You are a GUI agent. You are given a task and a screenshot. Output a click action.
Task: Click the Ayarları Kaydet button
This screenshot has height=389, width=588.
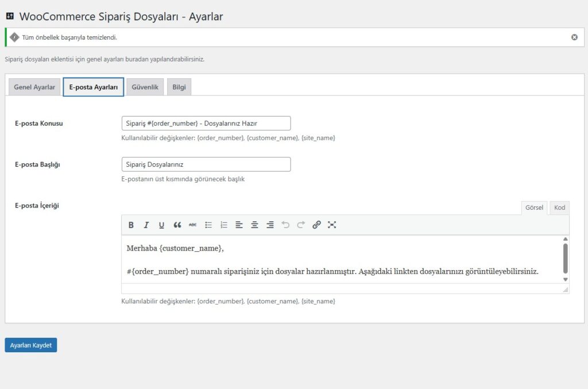[x=30, y=345]
